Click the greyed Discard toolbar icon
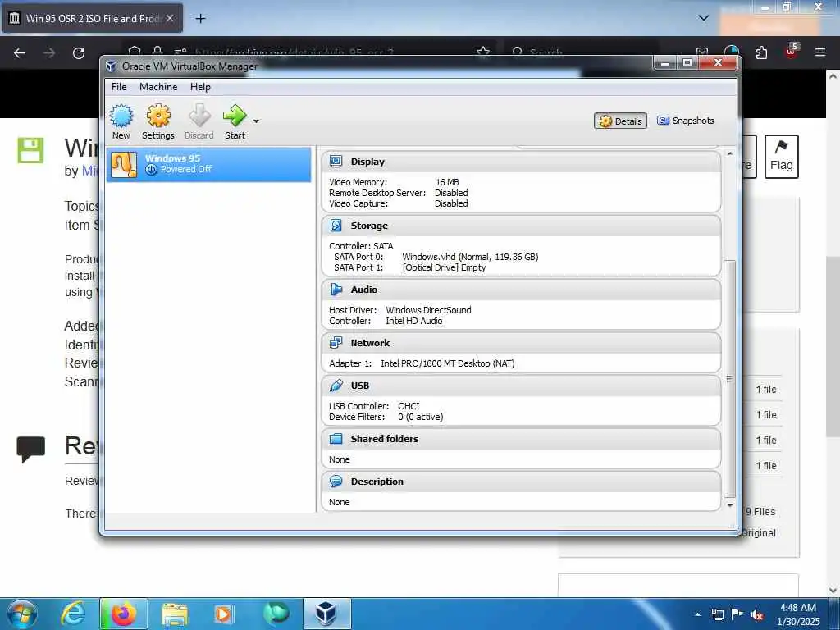The image size is (840, 630). 199,122
